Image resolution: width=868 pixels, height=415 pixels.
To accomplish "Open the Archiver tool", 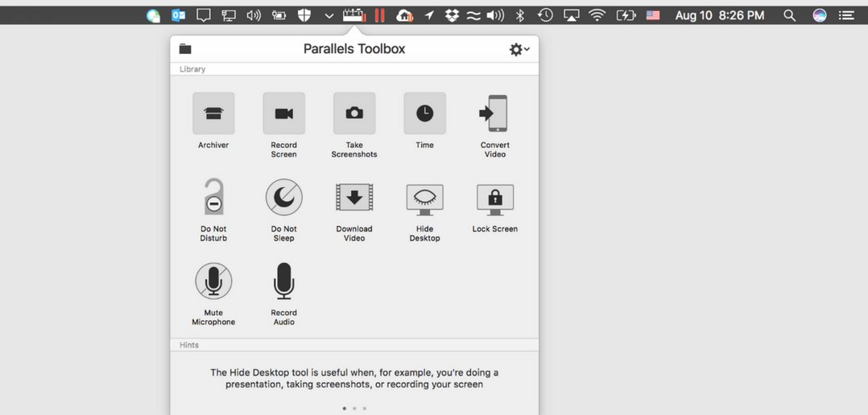I will (x=213, y=113).
